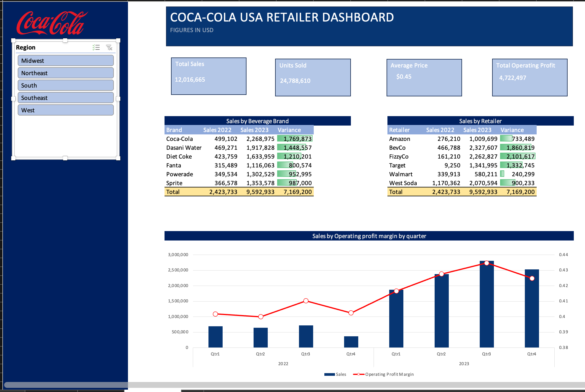Select the Total Operating Profit card
This screenshot has height=392, width=585.
pyautogui.click(x=529, y=78)
